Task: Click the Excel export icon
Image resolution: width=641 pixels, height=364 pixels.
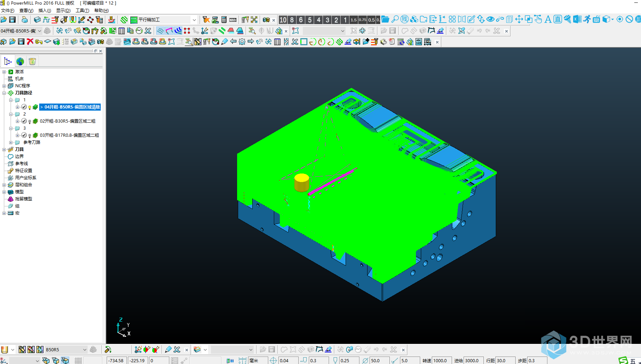Action: point(577,19)
